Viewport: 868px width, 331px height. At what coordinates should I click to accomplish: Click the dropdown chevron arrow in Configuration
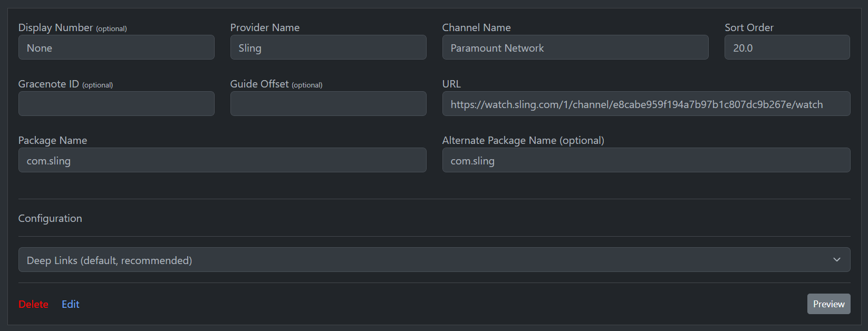[x=836, y=260]
